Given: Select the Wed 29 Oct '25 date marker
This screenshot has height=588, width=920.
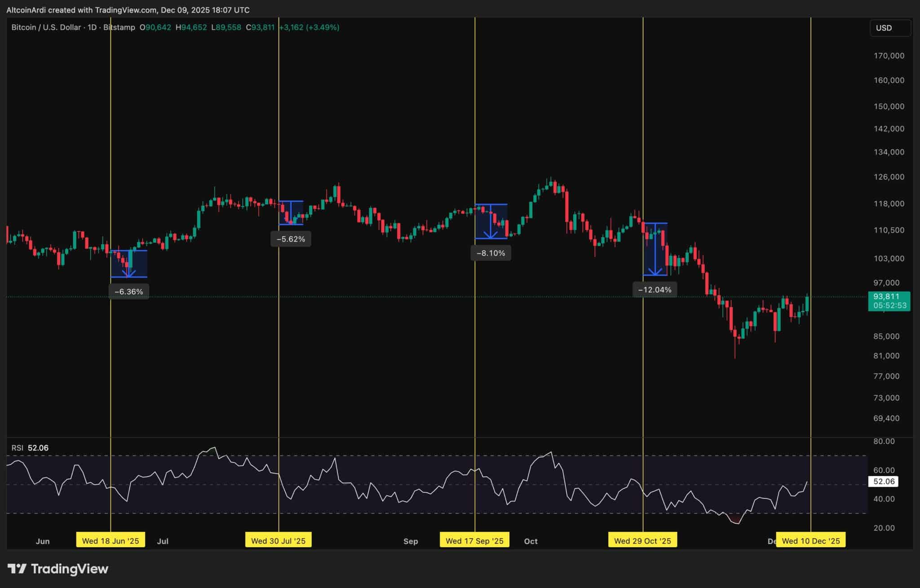Looking at the screenshot, I should tap(642, 540).
